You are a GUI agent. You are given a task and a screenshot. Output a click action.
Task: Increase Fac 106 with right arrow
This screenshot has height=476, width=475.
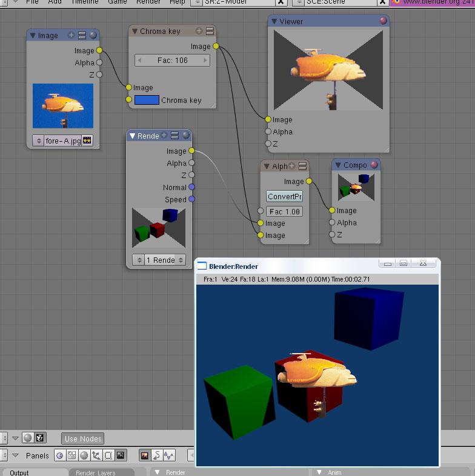tap(205, 60)
